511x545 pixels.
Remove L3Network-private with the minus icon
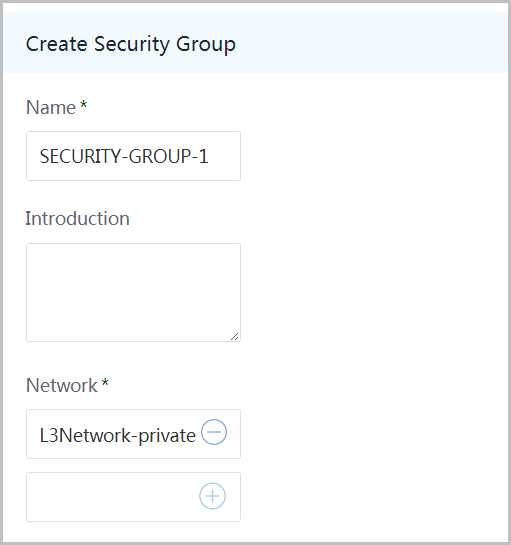coord(214,432)
